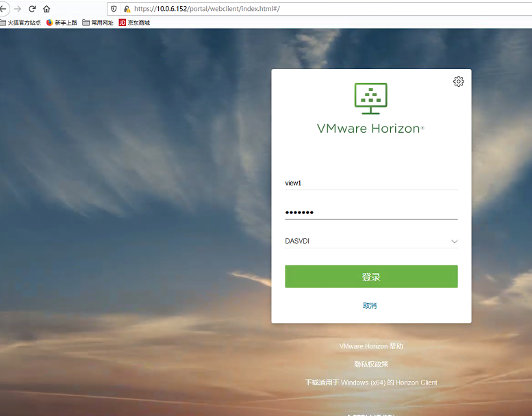Click the tracking protection shield icon
This screenshot has width=532, height=416.
click(114, 9)
